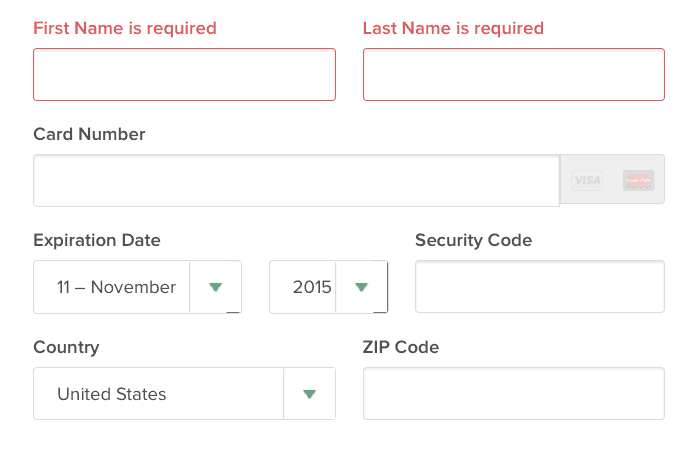This screenshot has height=459, width=700.
Task: Click the green arrow beside 2015
Action: [x=361, y=287]
